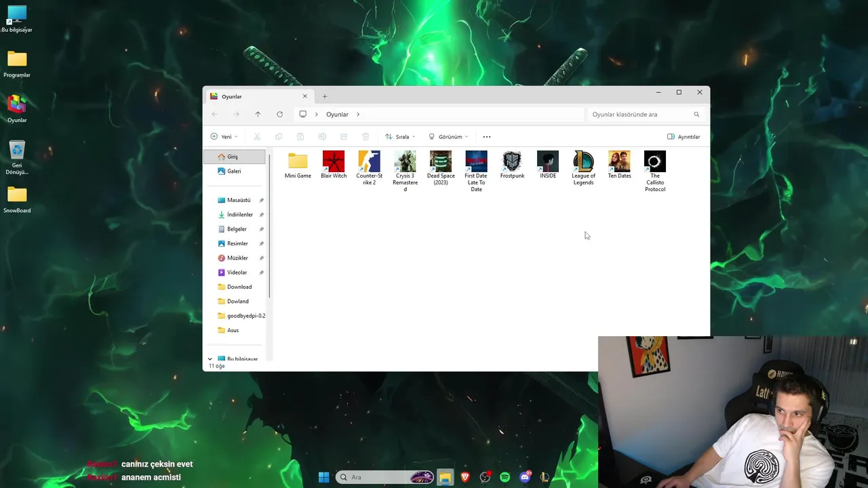The image size is (868, 488).
Task: Select the Oyunlar desktop shortcut
Action: tap(17, 109)
